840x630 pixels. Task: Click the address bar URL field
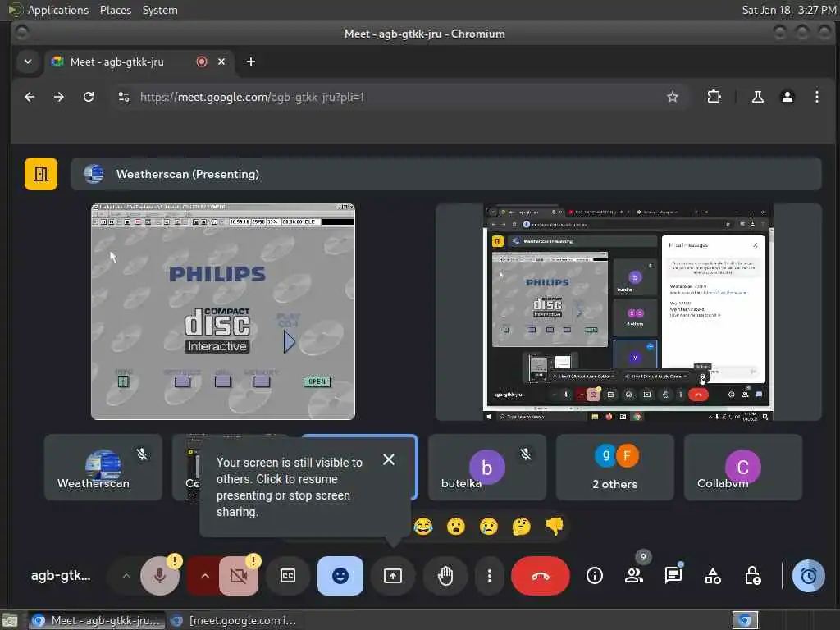[x=399, y=97]
